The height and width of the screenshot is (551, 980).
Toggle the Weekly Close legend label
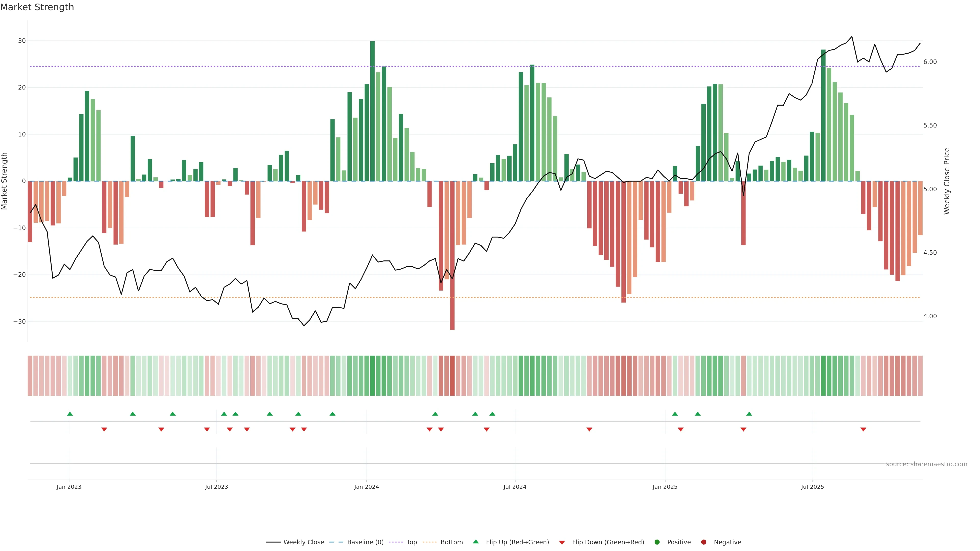(304, 542)
